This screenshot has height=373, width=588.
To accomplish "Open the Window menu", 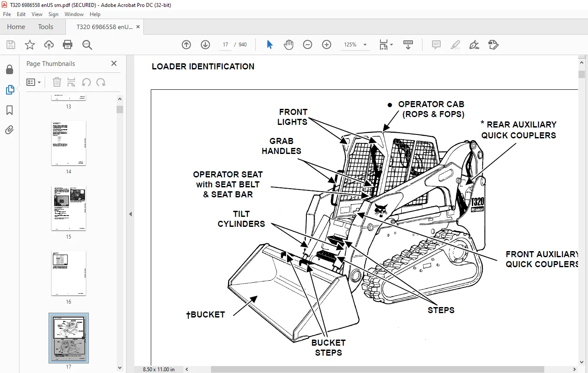I will tap(74, 14).
